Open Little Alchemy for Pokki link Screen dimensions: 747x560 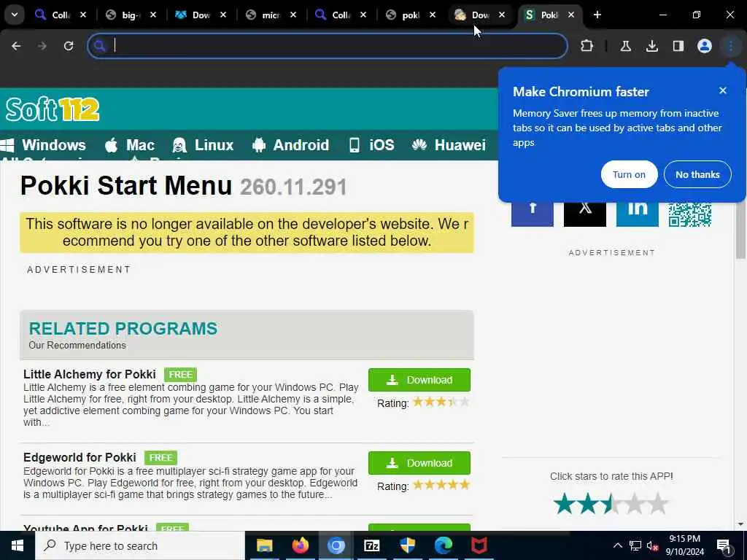[90, 374]
